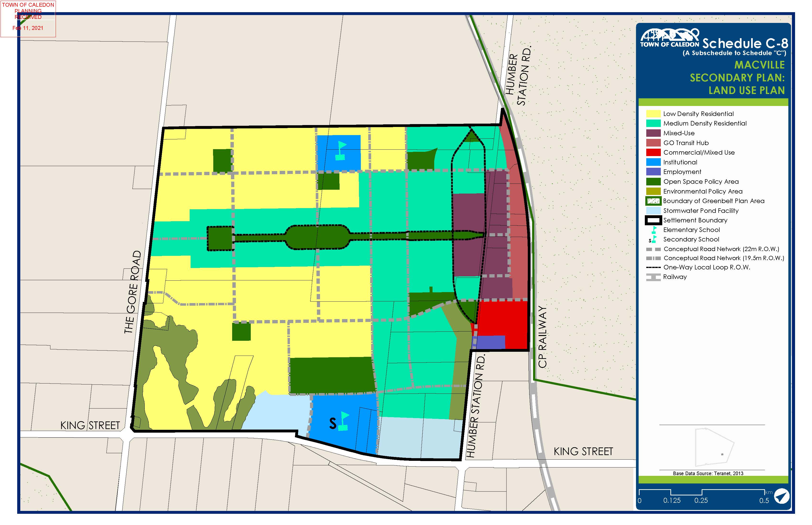
Task: Click the One-Way Local Loop R.O.W. label
Action: coord(707,268)
